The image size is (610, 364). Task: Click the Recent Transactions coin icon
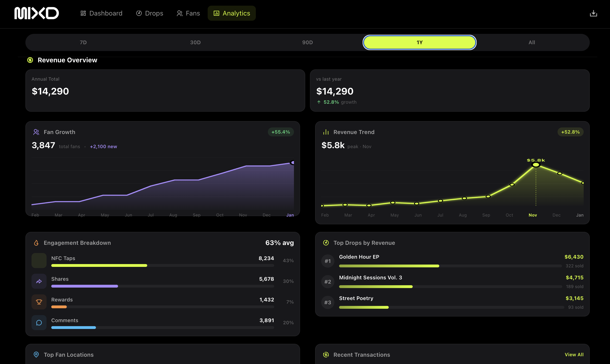click(326, 355)
